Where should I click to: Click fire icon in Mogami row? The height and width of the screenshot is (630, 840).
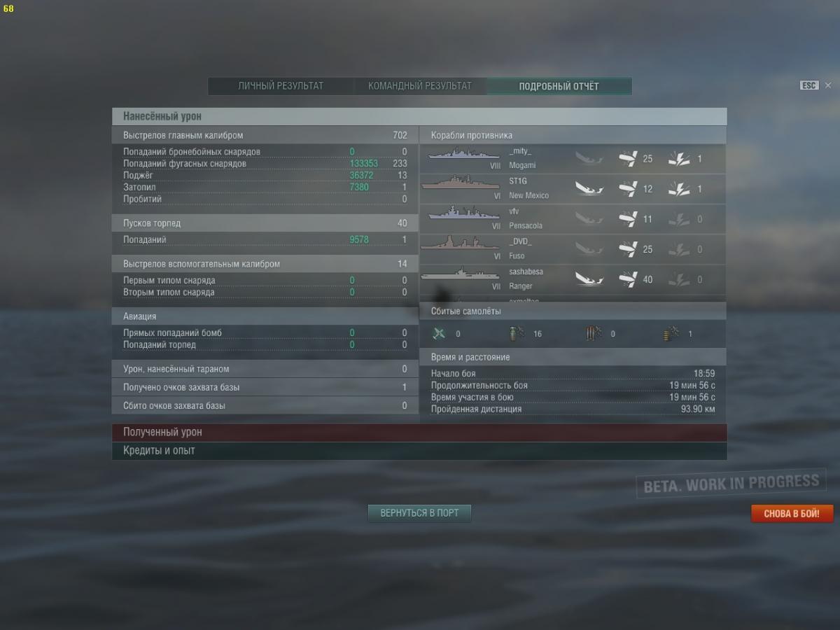(x=678, y=159)
